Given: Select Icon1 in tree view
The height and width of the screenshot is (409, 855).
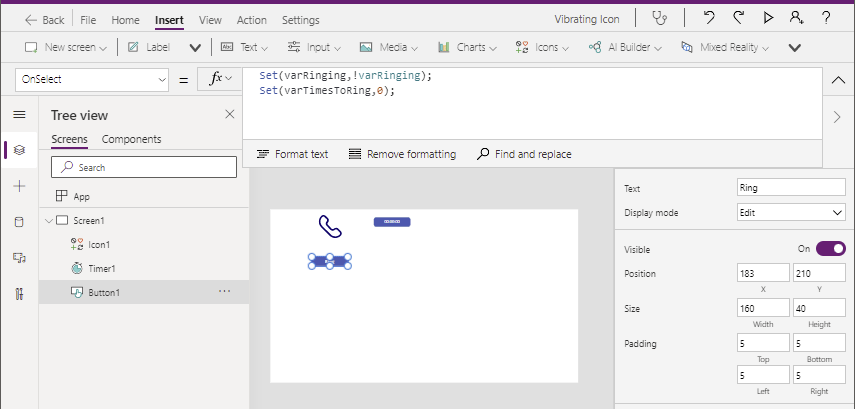Looking at the screenshot, I should (144, 244).
